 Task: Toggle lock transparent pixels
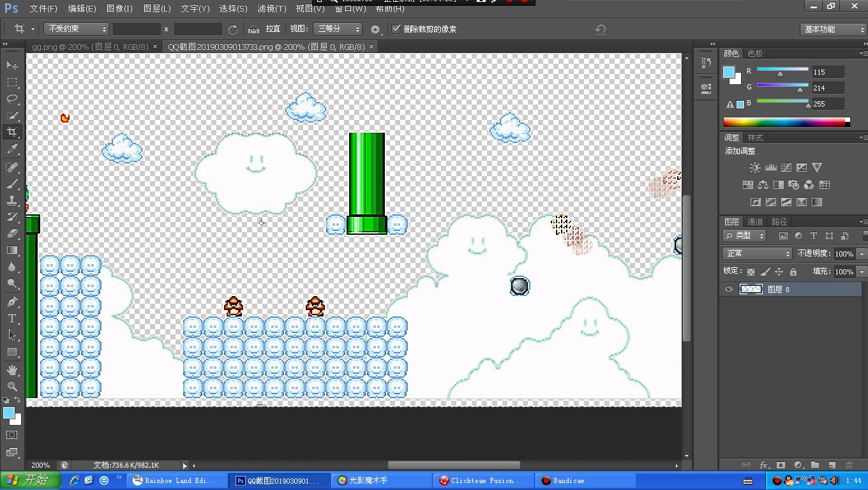click(x=751, y=272)
